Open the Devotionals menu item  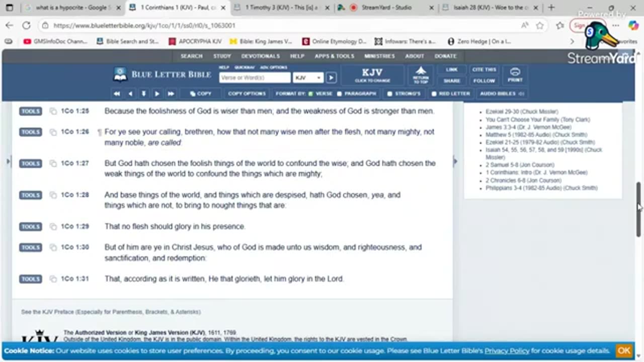(x=260, y=56)
